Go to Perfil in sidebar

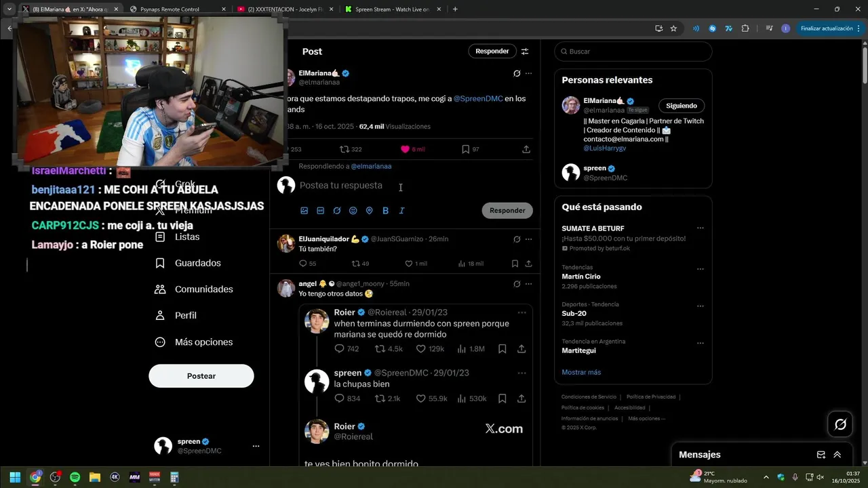(176, 316)
